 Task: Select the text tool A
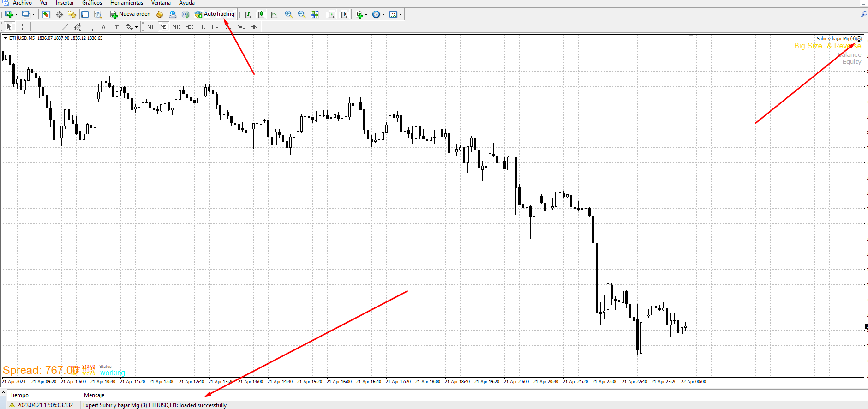(x=104, y=27)
